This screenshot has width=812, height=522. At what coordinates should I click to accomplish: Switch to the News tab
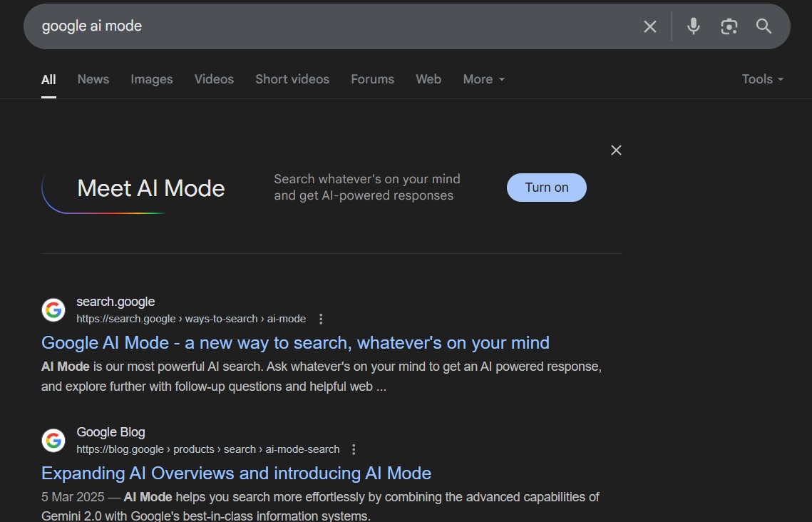tap(93, 79)
